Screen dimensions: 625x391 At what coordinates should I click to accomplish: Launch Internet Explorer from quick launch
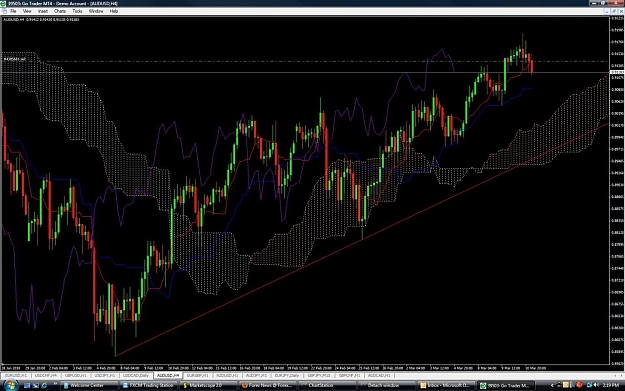click(44, 385)
